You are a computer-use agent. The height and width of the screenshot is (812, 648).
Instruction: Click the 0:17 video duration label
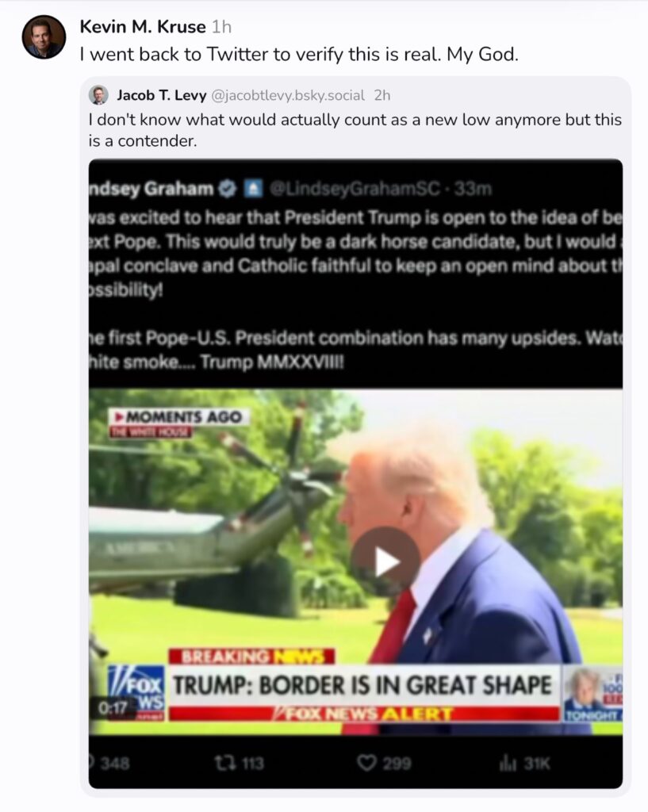[113, 707]
